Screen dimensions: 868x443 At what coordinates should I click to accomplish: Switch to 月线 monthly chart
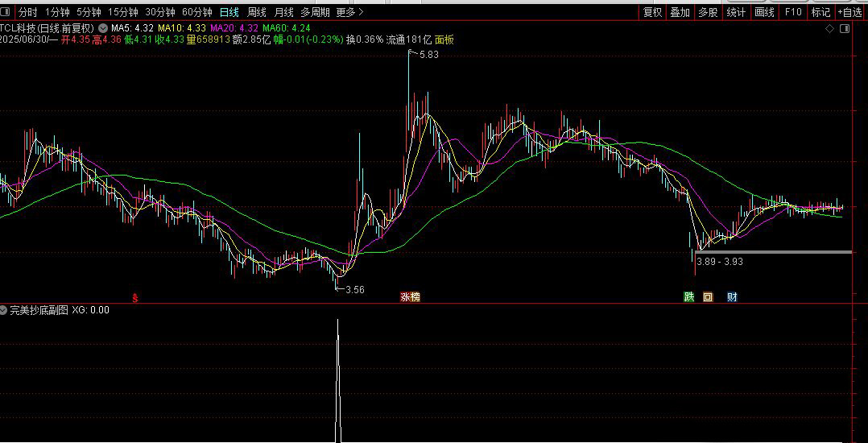[284, 12]
